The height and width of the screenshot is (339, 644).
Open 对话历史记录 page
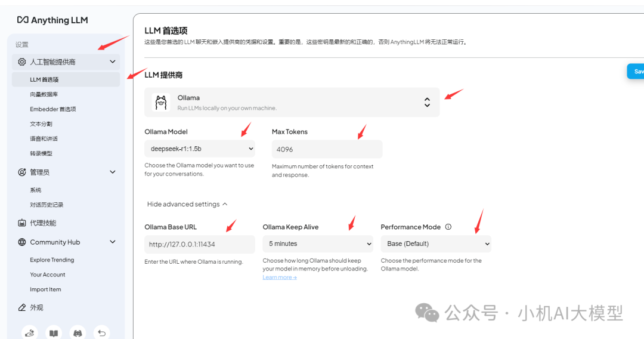tap(47, 205)
